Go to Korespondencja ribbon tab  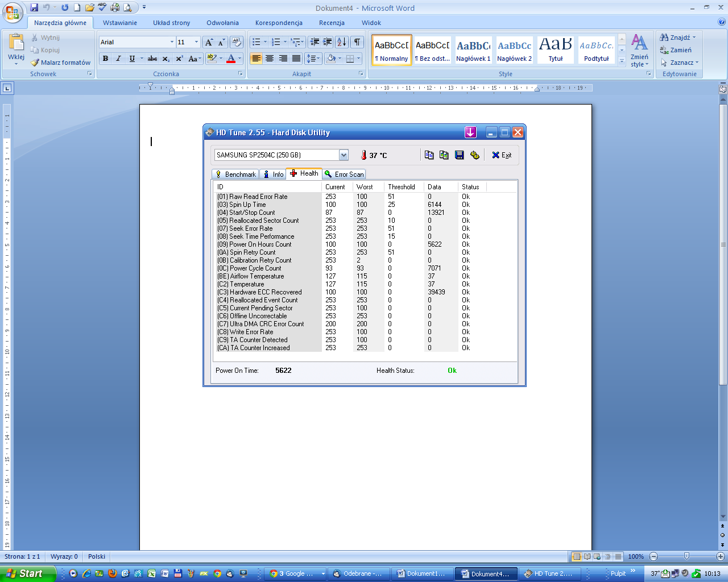pyautogui.click(x=279, y=23)
